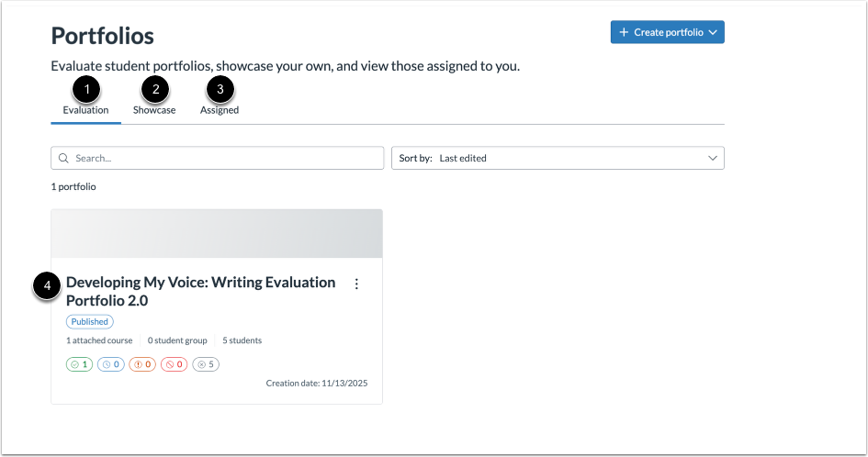
Task: Click the blue clock status badge
Action: click(x=111, y=364)
